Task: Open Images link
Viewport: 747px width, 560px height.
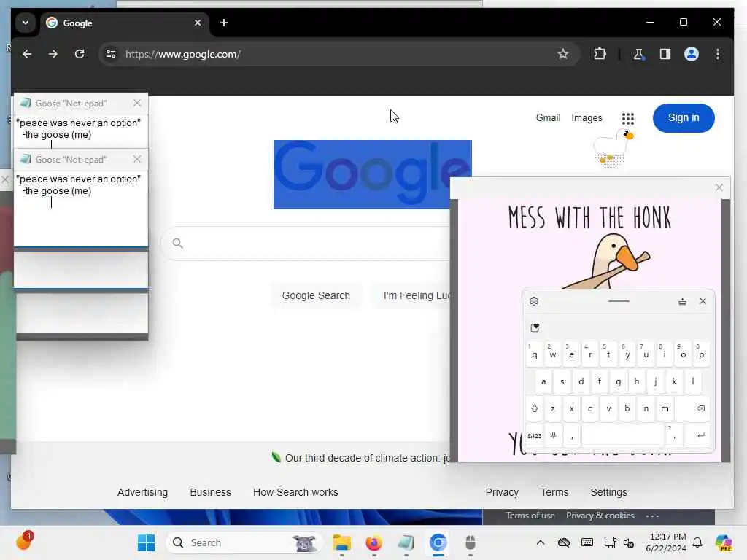Action: pyautogui.click(x=587, y=117)
